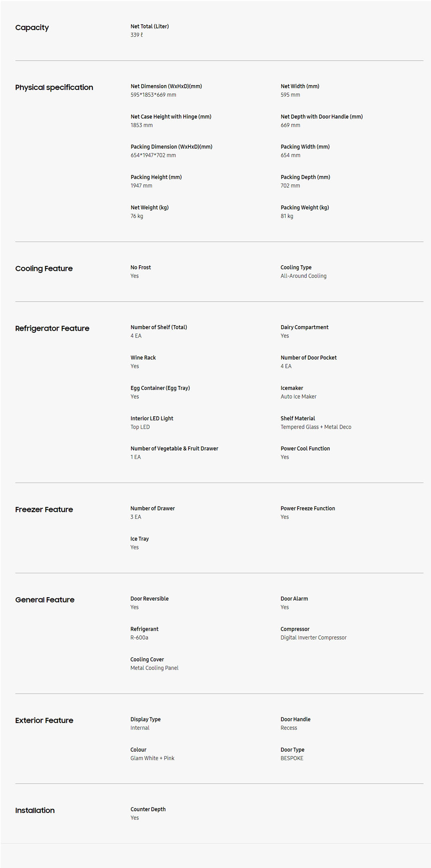Viewport: 431px width, 868px height.
Task: Click the Counter Depth label
Action: (148, 809)
